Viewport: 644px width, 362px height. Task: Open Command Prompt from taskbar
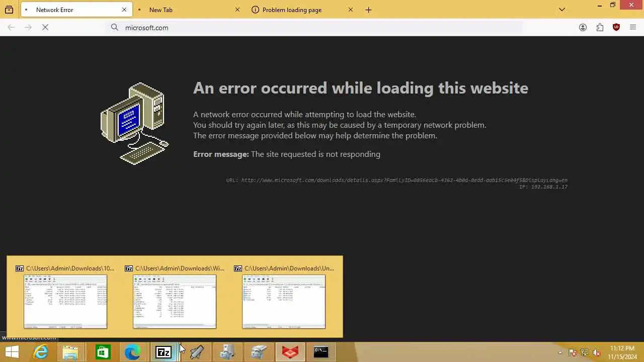pos(321,352)
